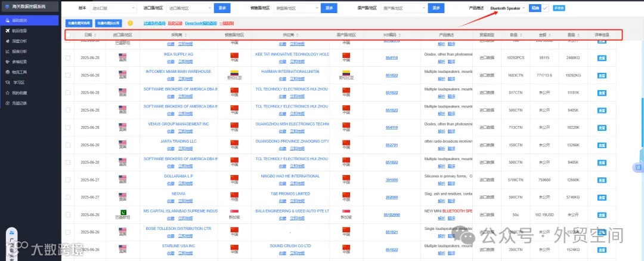Open HS code link 391000
The width and height of the screenshot is (644, 261).
point(391,180)
